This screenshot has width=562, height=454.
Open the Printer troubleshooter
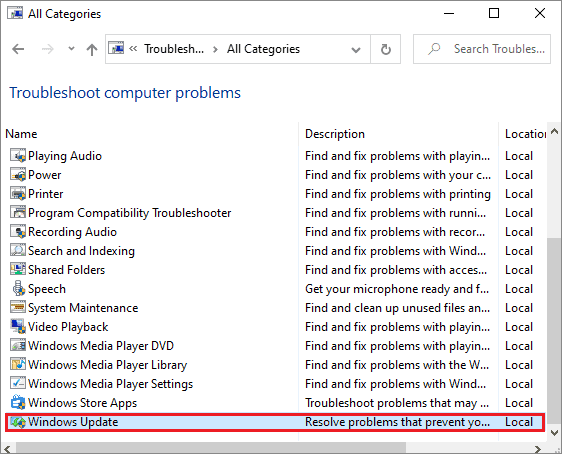46,194
